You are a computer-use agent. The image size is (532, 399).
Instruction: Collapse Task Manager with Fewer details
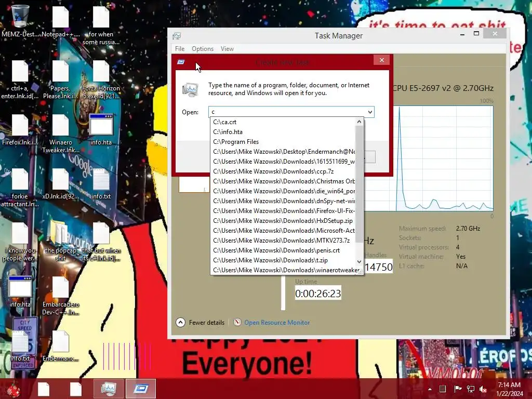200,322
